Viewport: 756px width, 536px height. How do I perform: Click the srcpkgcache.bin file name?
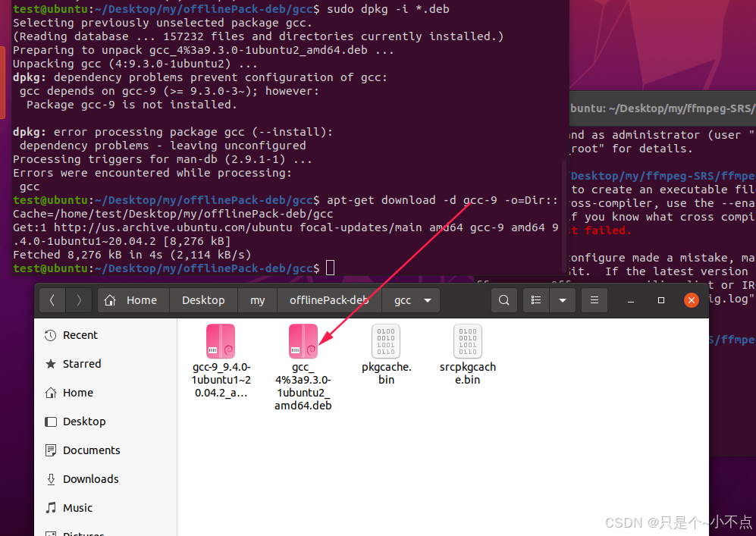468,373
